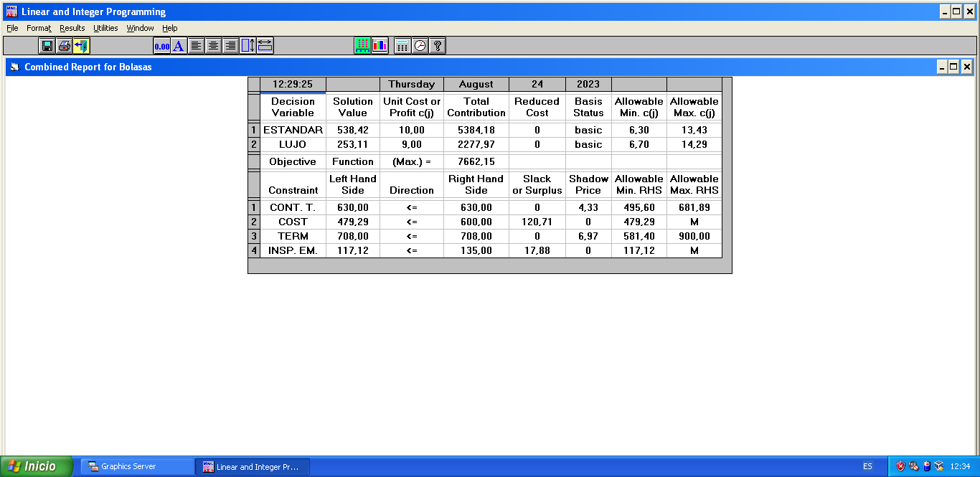Open the File menu
The height and width of the screenshot is (477, 980).
12,28
